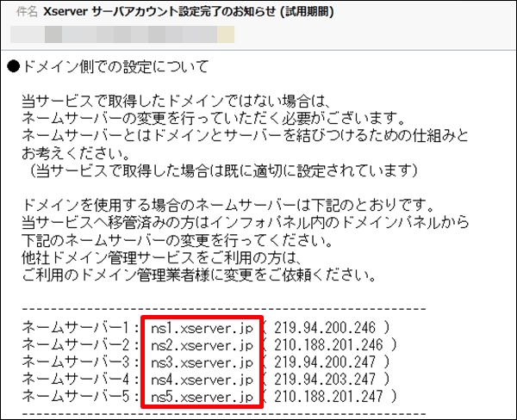517x420 pixels.
Task: Click the label 'ネームサーバー3'
Action: coord(76,362)
